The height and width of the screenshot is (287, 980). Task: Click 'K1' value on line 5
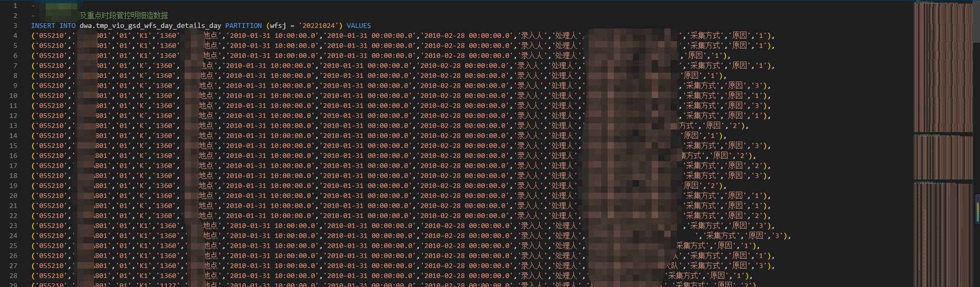(144, 45)
